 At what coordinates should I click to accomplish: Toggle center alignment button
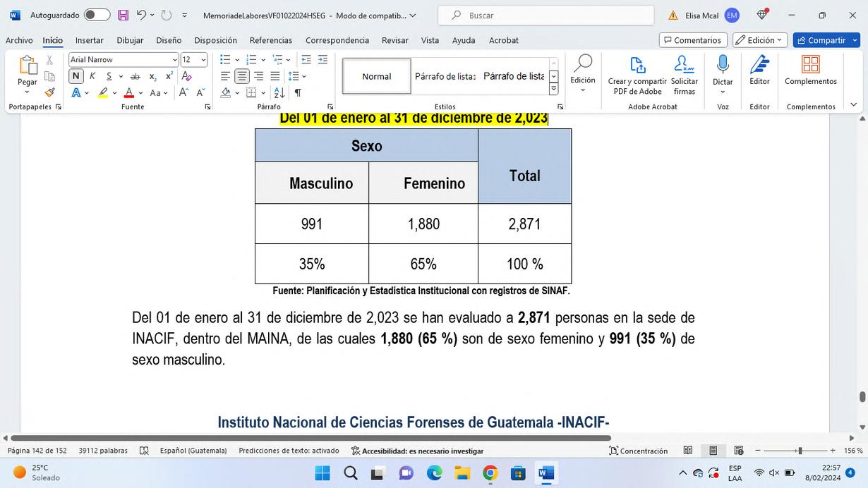point(242,76)
